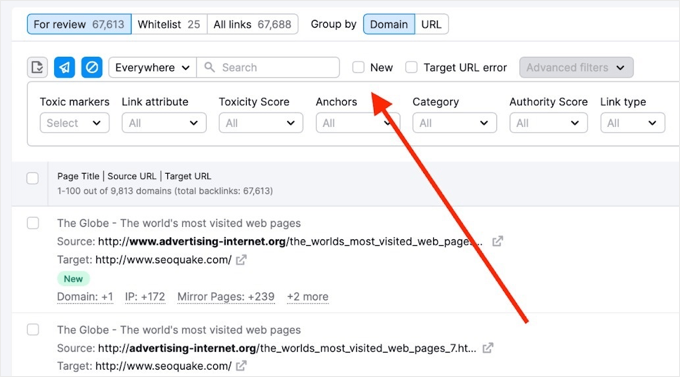Viewport: 680px width, 377px height.
Task: Click the second row's The Globe page title
Action: pyautogui.click(x=179, y=330)
